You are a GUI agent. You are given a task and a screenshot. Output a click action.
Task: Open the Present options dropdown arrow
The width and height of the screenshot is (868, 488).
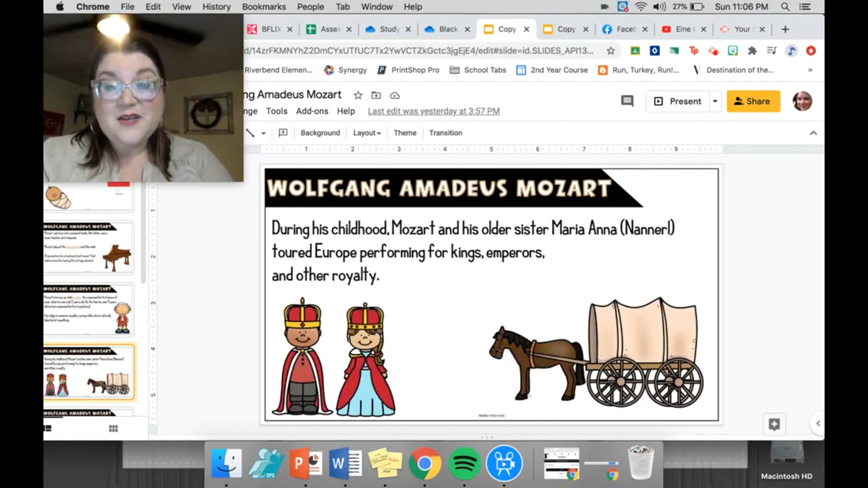pyautogui.click(x=715, y=101)
